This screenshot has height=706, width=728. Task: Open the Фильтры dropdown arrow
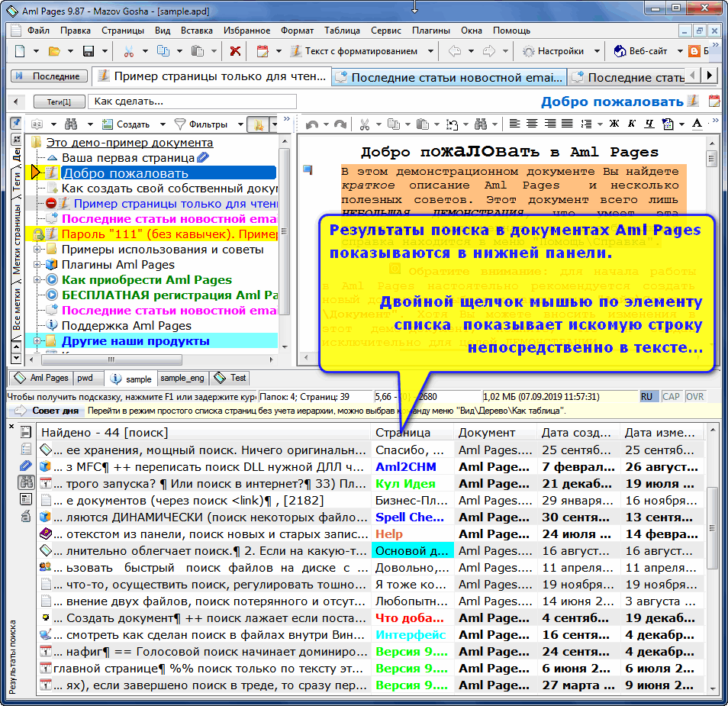(x=240, y=124)
